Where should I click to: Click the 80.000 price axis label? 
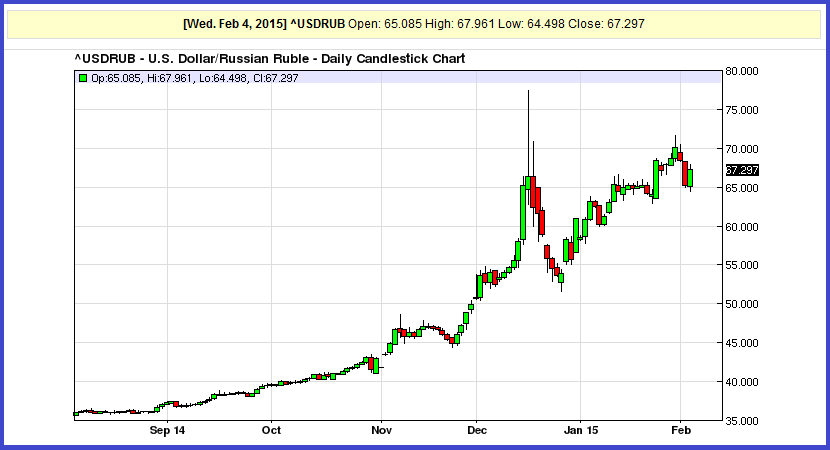point(742,71)
